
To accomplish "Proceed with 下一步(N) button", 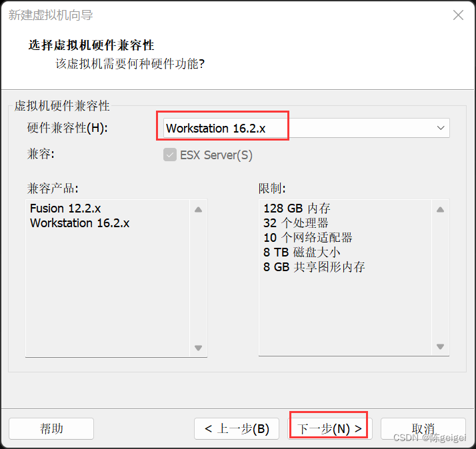I will (x=330, y=428).
